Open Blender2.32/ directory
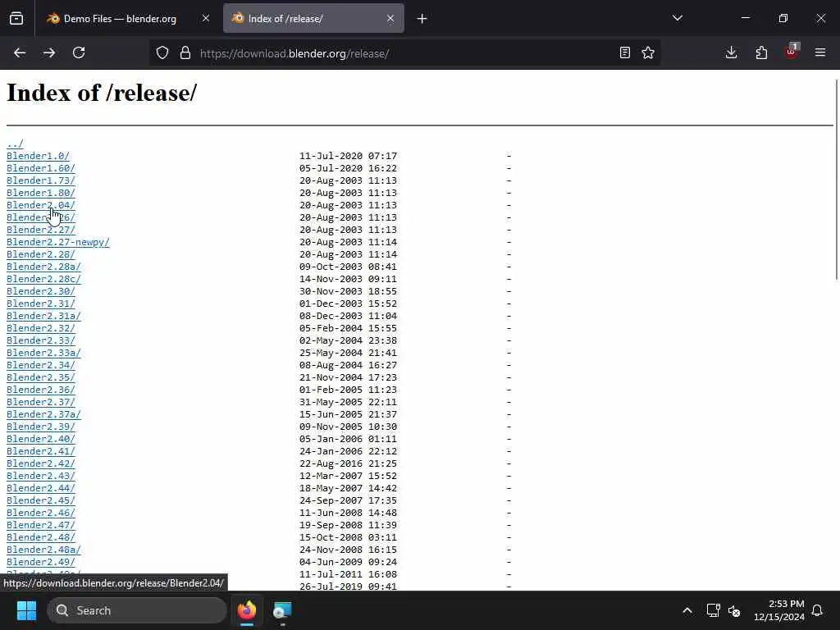 (41, 328)
